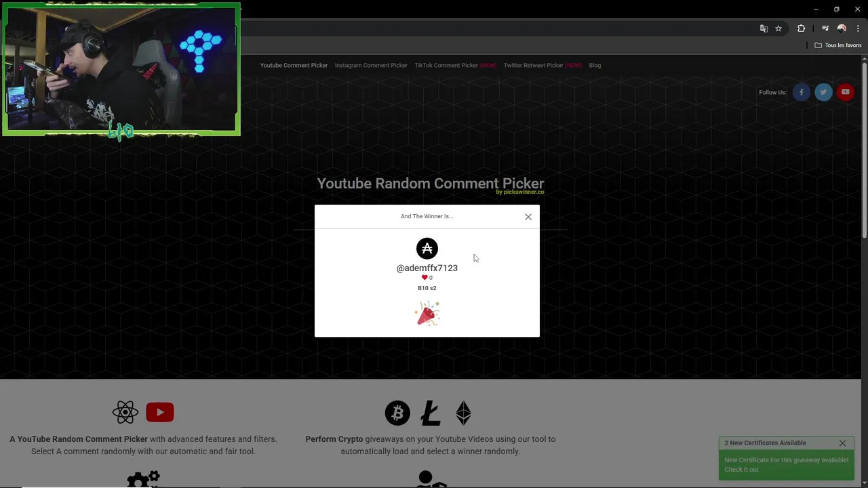This screenshot has height=488, width=868.
Task: Follow on Twitter icon
Action: tap(823, 92)
